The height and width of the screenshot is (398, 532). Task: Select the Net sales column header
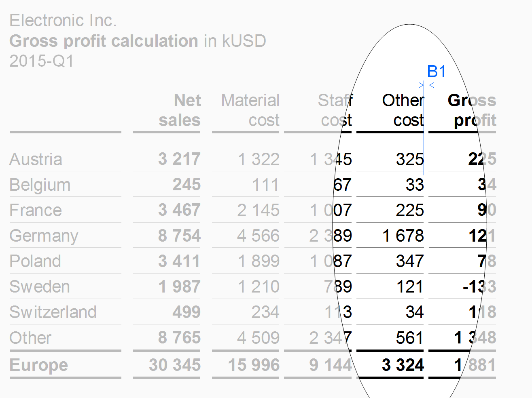coord(180,110)
